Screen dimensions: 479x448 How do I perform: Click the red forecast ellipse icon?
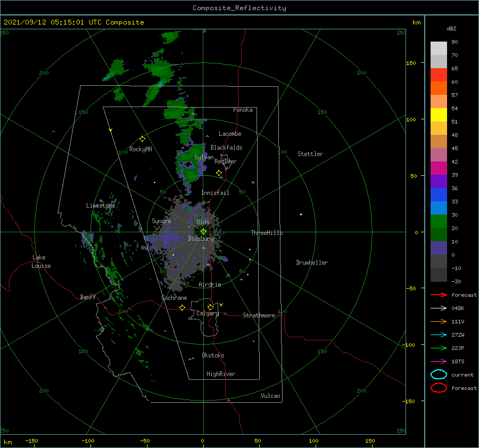[x=439, y=388]
